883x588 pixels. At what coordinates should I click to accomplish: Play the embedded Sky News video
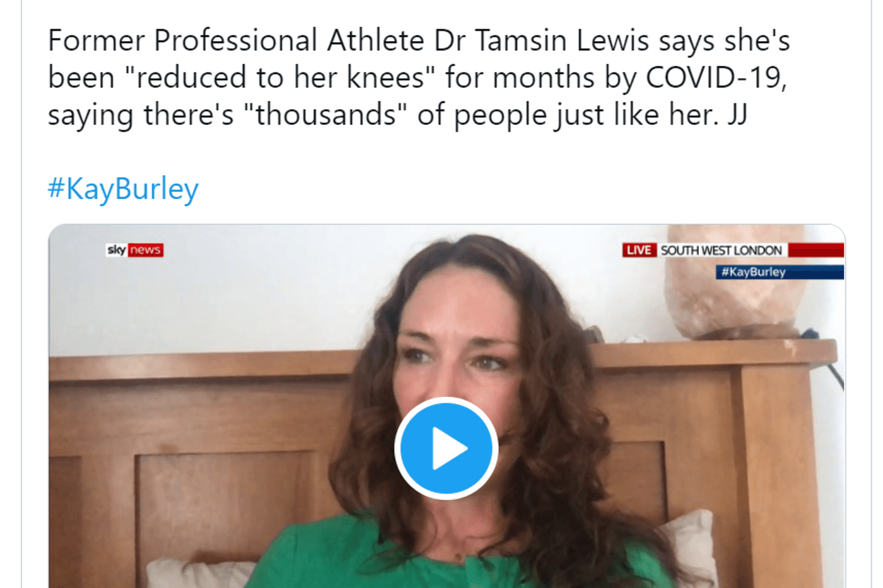[447, 448]
